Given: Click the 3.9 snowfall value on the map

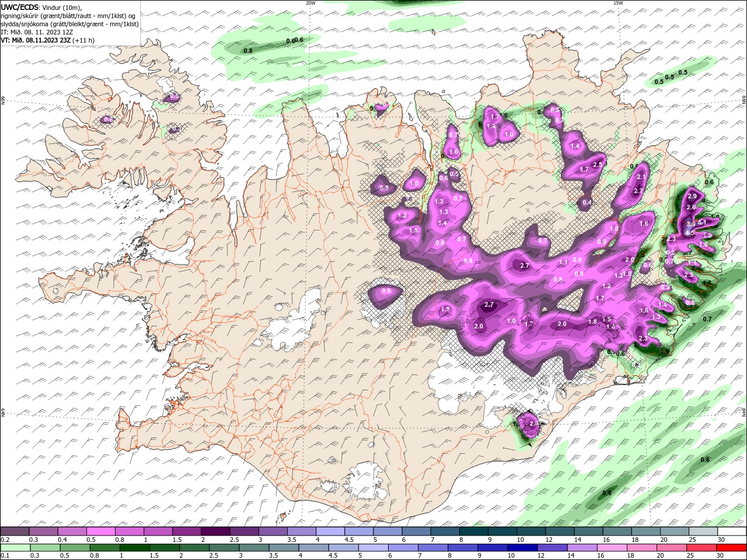Looking at the screenshot, I should pos(690,224).
